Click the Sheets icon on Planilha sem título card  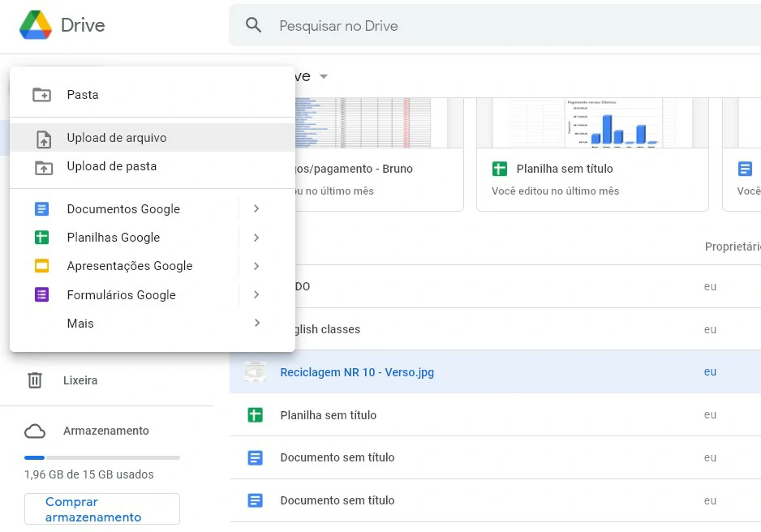pyautogui.click(x=500, y=169)
